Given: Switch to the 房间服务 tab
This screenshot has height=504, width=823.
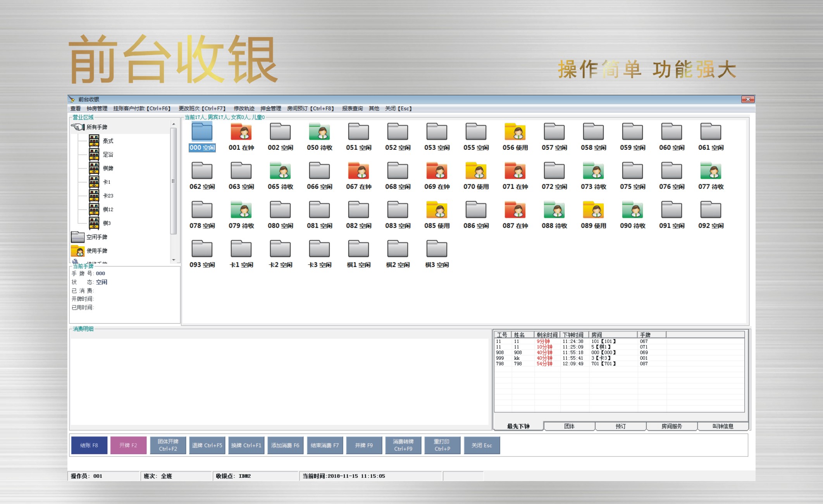Looking at the screenshot, I should click(x=671, y=426).
